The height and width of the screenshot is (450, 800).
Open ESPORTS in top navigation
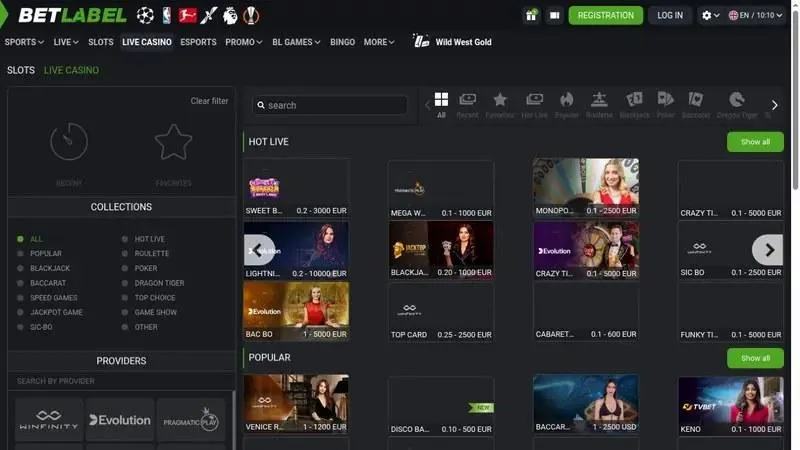pos(198,42)
